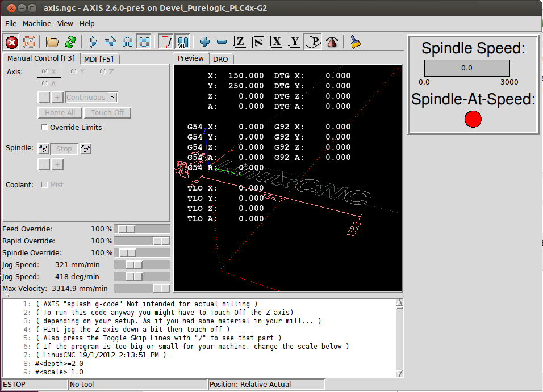The height and width of the screenshot is (392, 543).
Task: Click the ESTOP status bar field
Action: click(35, 385)
